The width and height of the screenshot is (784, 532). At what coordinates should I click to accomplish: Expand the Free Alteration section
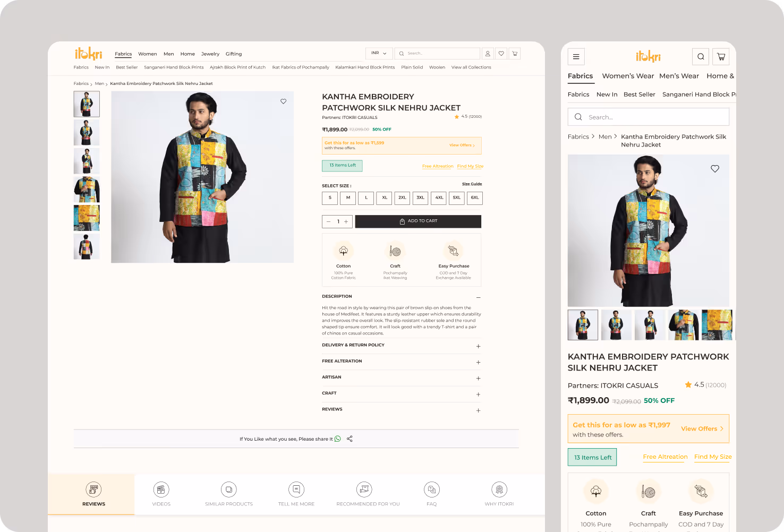tap(479, 362)
